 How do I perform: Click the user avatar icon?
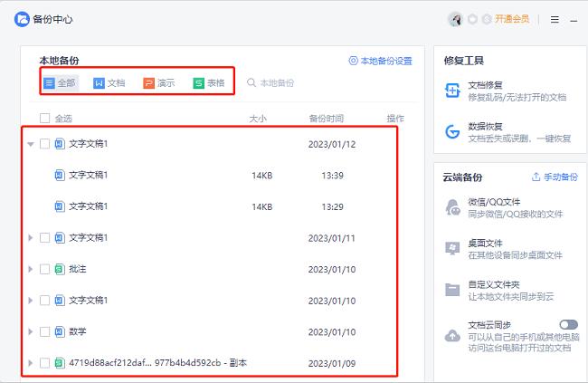(x=455, y=19)
